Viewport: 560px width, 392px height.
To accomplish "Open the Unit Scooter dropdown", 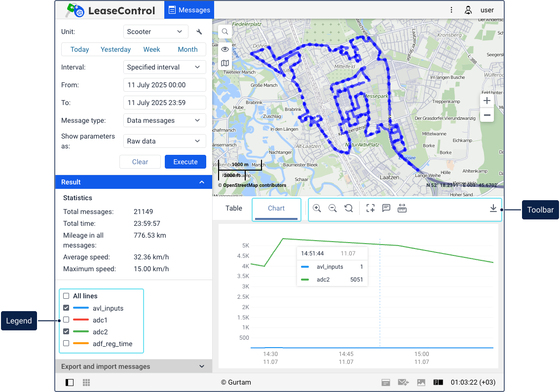I will coord(155,32).
